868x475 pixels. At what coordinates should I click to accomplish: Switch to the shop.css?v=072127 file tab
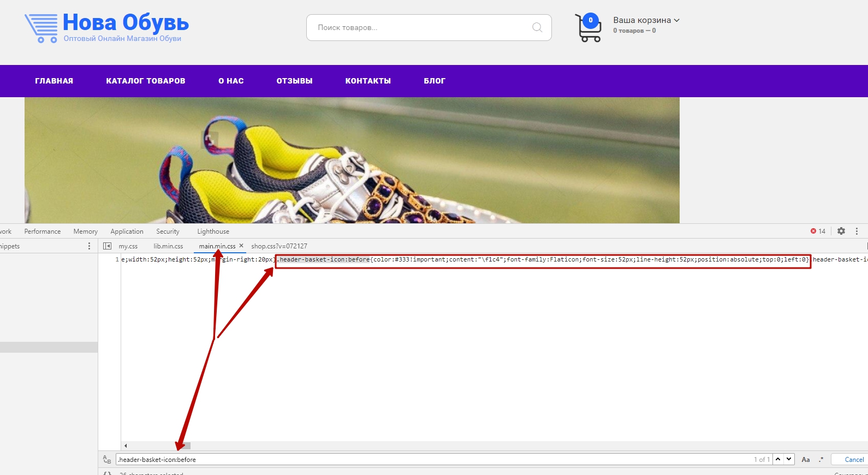(279, 246)
